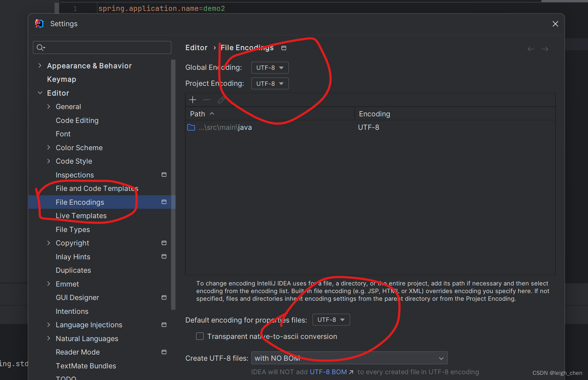This screenshot has width=588, height=380.
Task: Click the external link arrow after UTF-8 BOM
Action: point(351,372)
